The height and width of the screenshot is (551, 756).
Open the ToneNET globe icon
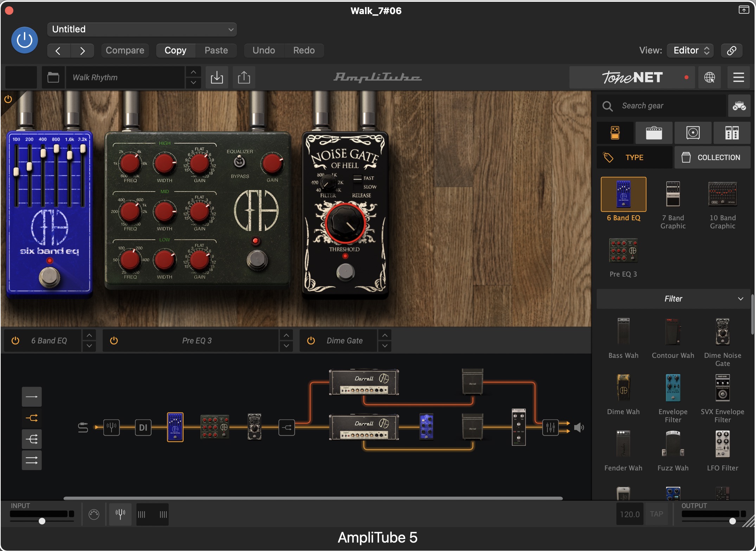[x=710, y=77]
